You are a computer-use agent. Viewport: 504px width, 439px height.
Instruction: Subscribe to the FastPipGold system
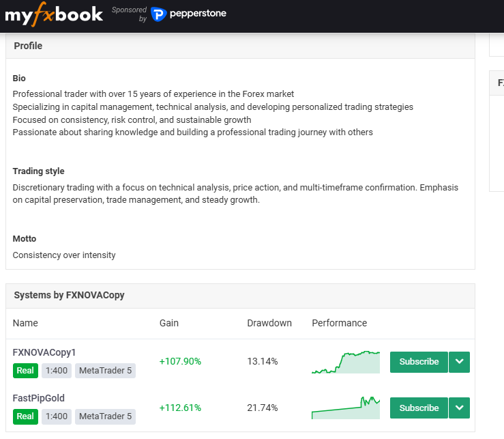[x=419, y=408]
